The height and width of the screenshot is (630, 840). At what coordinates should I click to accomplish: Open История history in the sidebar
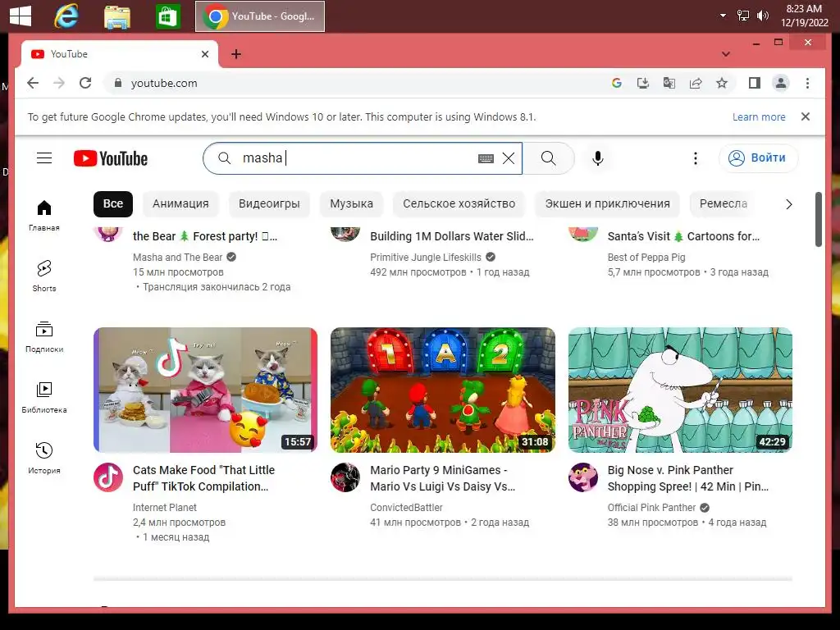pyautogui.click(x=44, y=458)
